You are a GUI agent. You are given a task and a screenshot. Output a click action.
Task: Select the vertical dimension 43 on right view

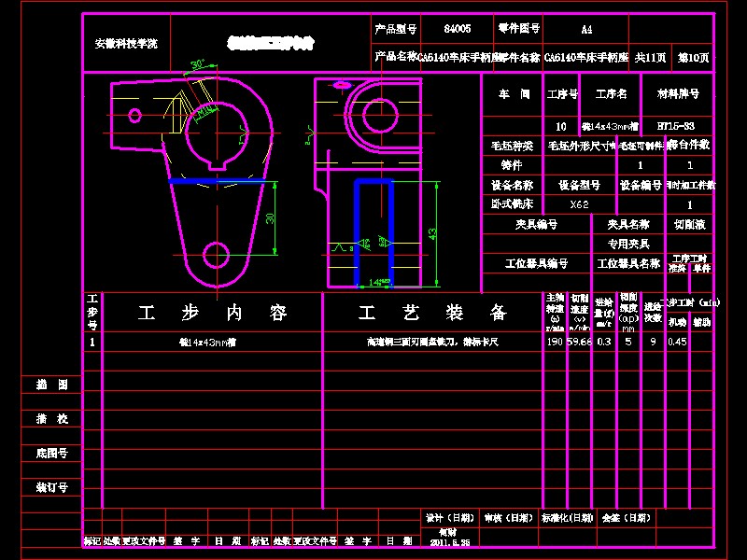431,234
